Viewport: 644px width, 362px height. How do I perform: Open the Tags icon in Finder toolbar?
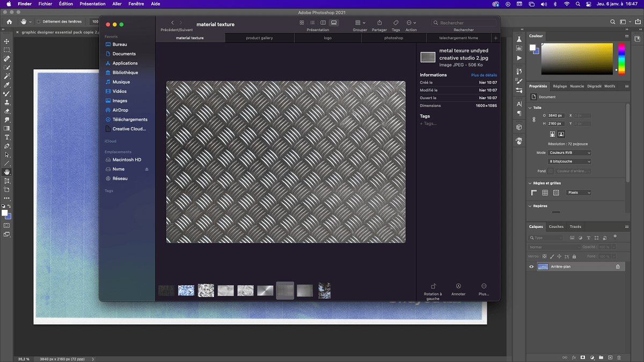pos(396,23)
